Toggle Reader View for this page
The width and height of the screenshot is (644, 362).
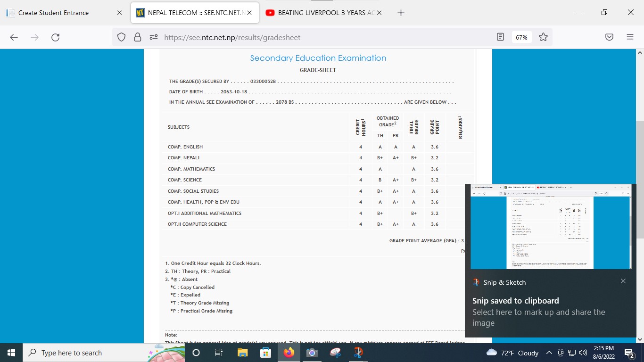(x=501, y=37)
